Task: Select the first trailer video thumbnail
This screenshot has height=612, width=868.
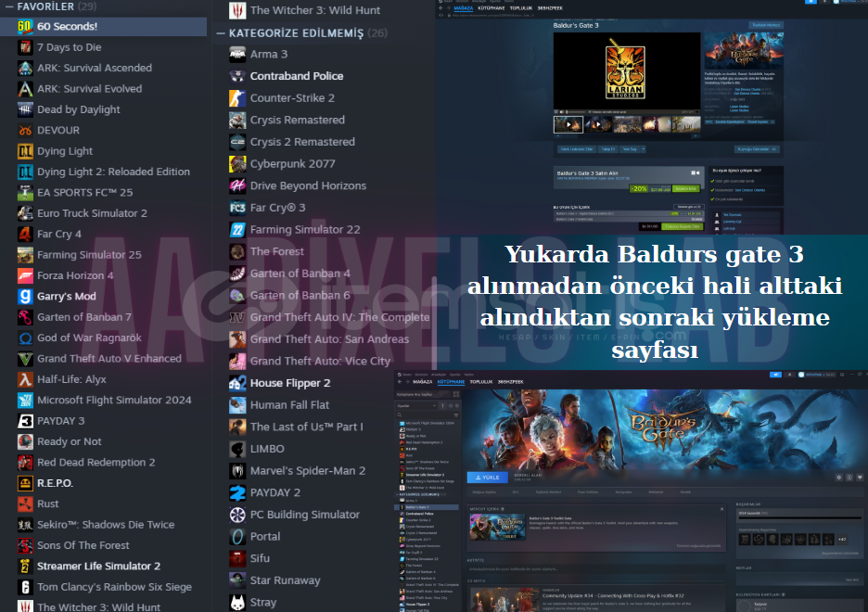Action: click(x=568, y=124)
